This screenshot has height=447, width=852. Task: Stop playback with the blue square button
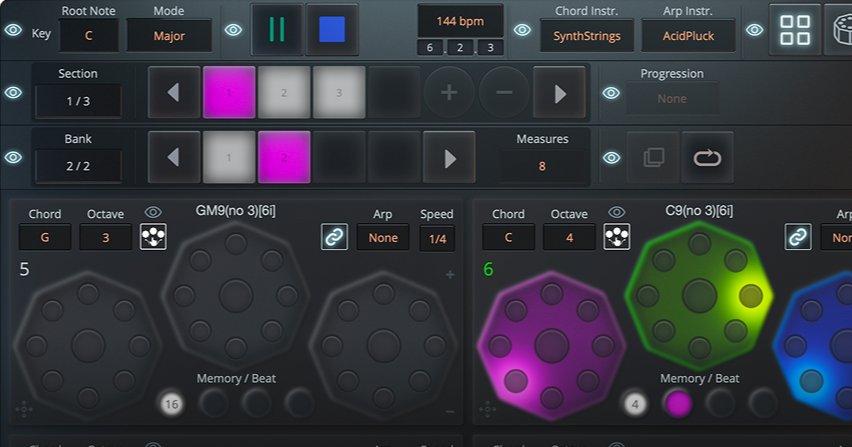pyautogui.click(x=332, y=29)
